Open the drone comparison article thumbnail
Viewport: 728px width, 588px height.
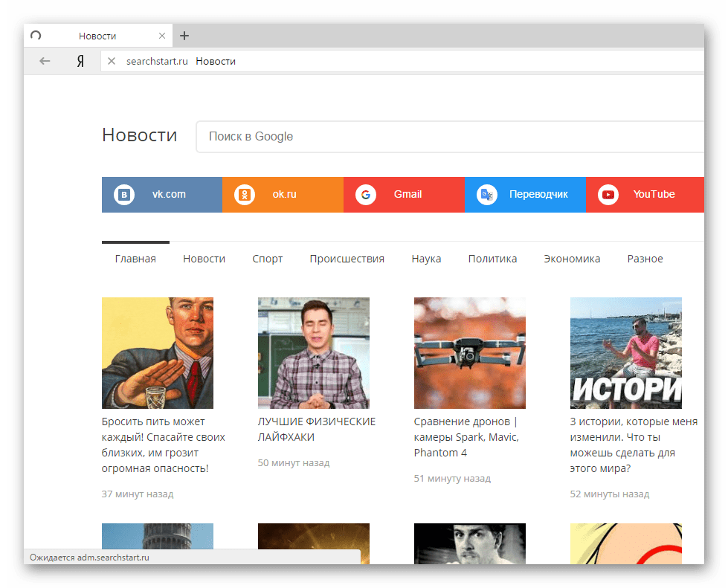pyautogui.click(x=469, y=352)
